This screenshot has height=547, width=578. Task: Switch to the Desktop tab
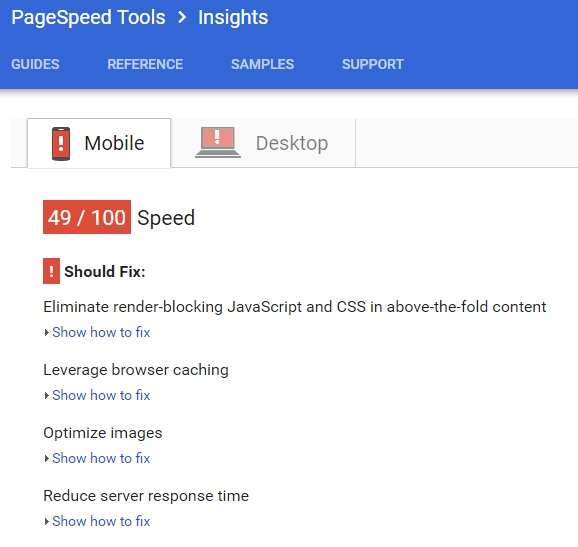tap(263, 143)
